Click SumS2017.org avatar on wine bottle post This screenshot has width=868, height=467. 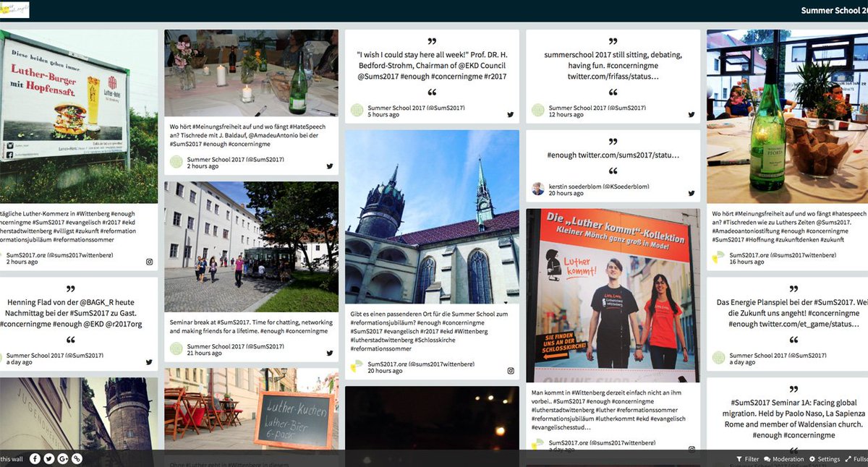pos(719,257)
